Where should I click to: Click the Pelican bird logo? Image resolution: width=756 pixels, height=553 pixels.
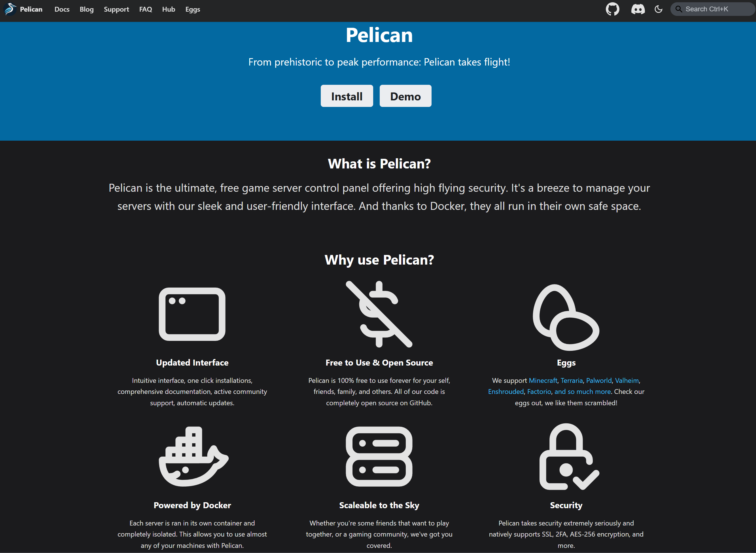[x=10, y=9]
